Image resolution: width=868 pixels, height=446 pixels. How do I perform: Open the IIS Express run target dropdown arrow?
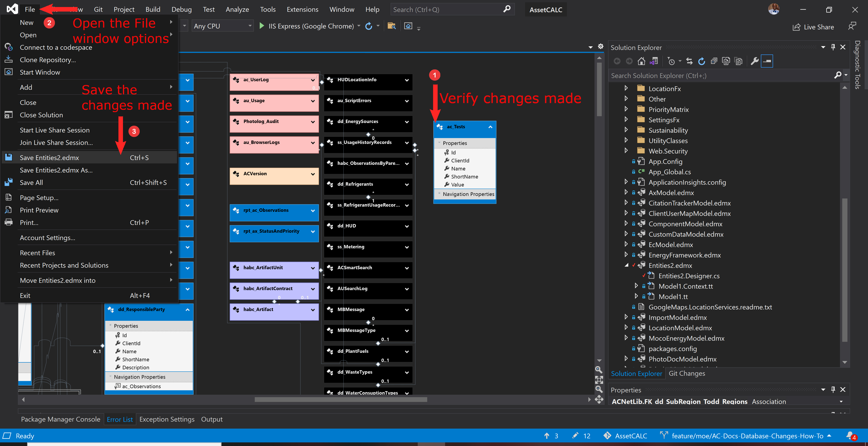coord(359,26)
